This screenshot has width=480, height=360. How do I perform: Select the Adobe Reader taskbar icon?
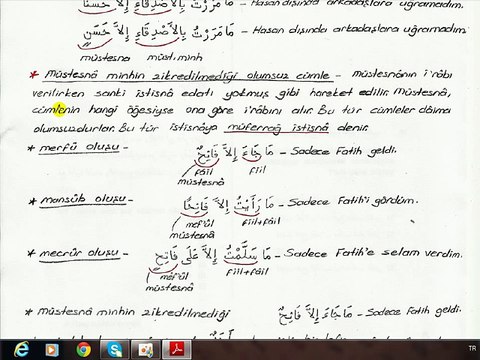(x=177, y=350)
